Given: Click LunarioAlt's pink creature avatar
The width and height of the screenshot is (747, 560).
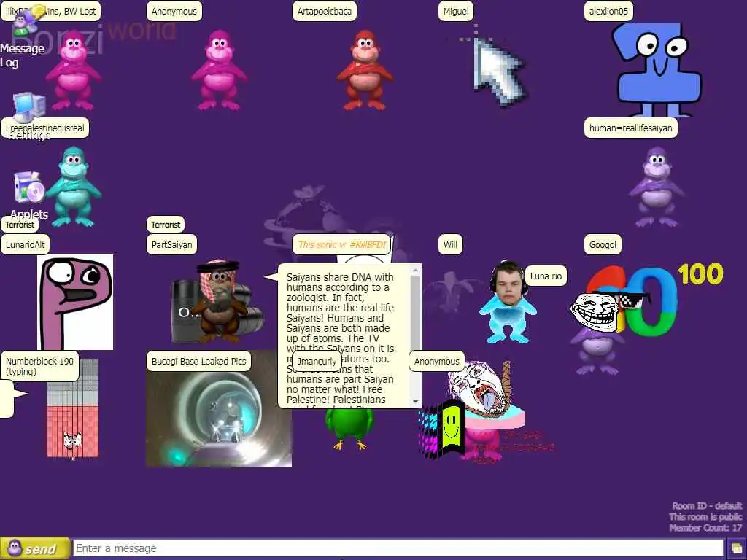Looking at the screenshot, I should click(75, 302).
